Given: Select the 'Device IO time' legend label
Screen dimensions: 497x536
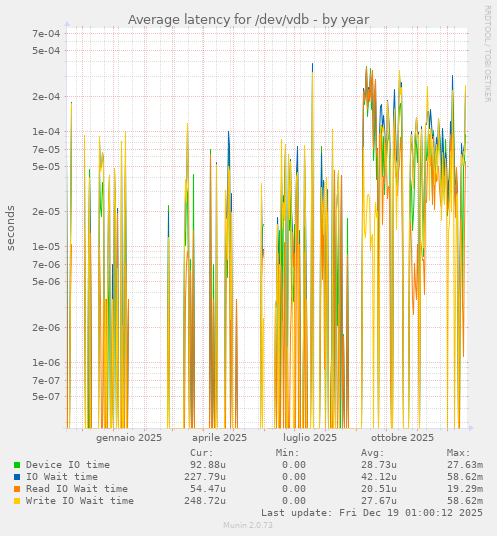Looking at the screenshot, I should point(68,465).
